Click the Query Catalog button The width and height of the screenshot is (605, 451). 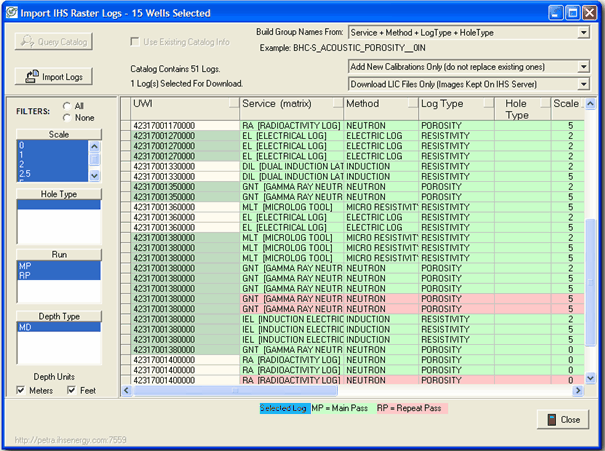[56, 42]
